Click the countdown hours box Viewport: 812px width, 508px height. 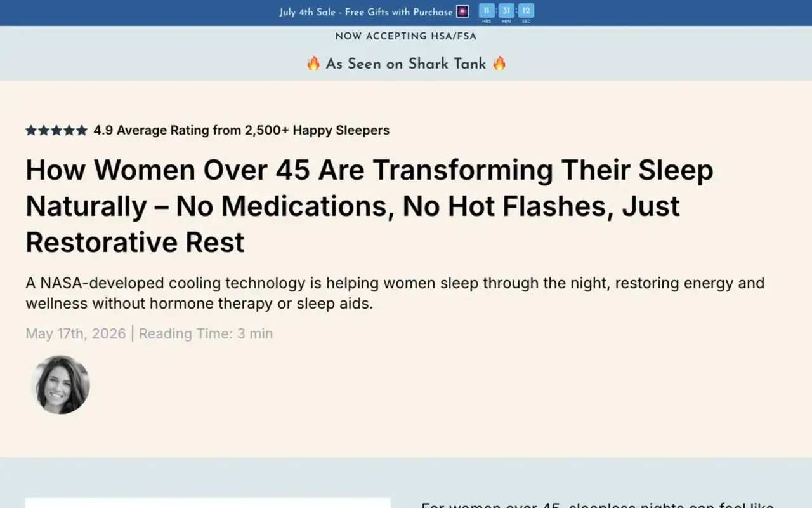click(x=487, y=11)
